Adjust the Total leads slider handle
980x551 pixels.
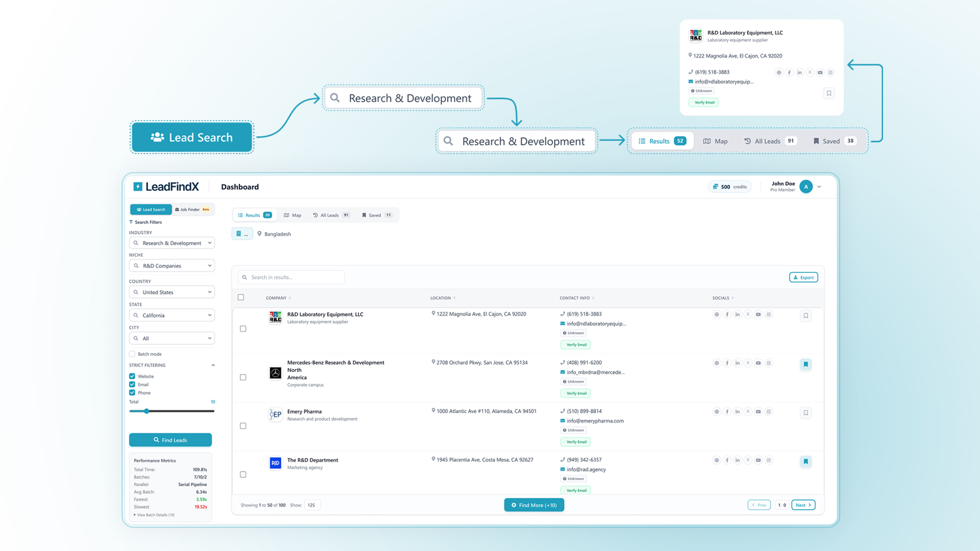(x=146, y=411)
